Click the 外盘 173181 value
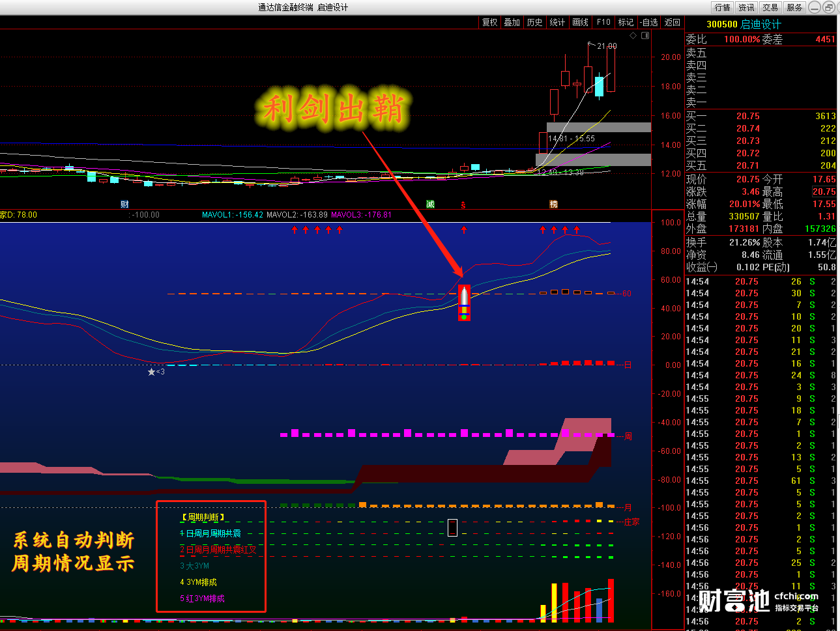 click(744, 229)
